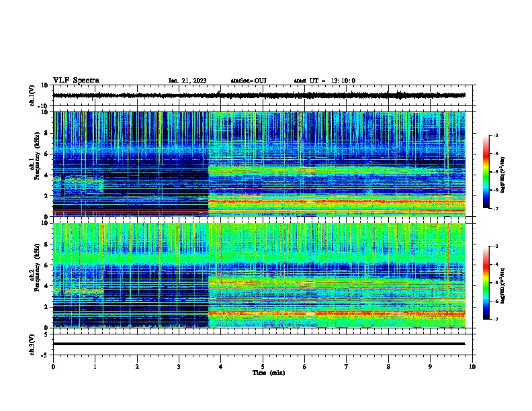Click the '-3' value on ch.1 colorbar

496,135
